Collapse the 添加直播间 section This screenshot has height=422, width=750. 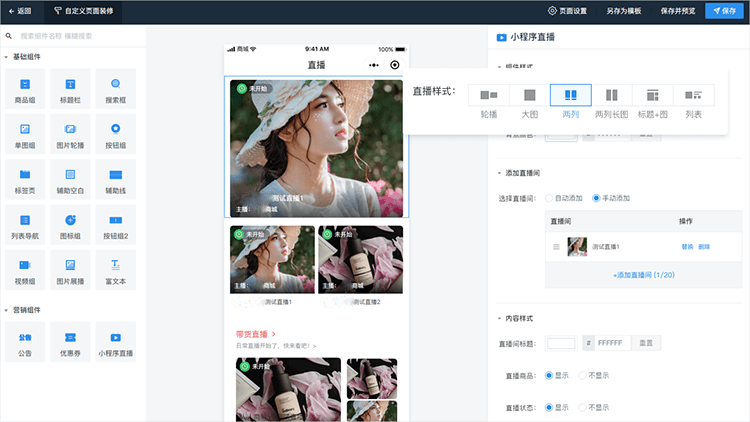click(500, 173)
